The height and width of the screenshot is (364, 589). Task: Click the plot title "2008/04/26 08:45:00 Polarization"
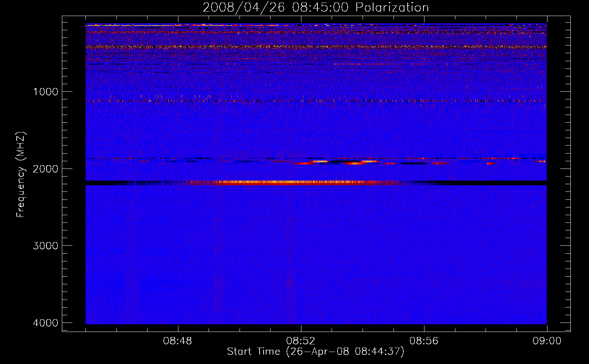coord(316,8)
